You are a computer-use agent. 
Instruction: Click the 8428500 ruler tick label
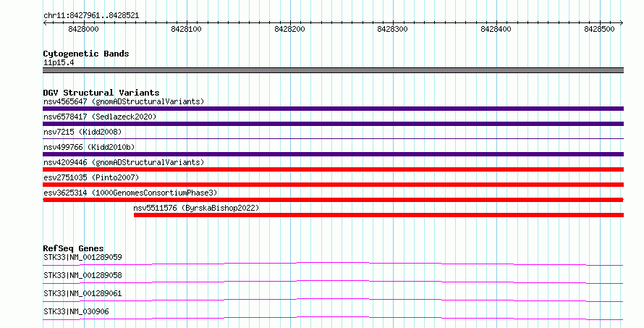pyautogui.click(x=599, y=29)
